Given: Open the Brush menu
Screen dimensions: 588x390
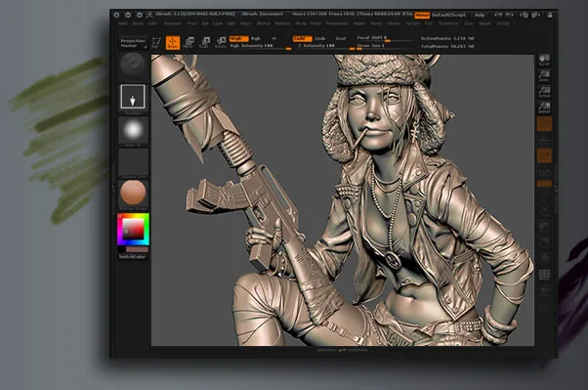Looking at the screenshot, I should (139, 23).
